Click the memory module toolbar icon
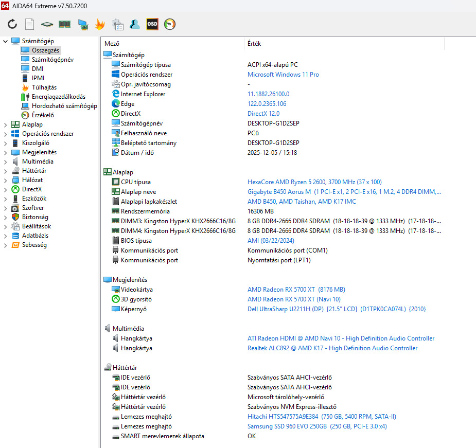This screenshot has width=476, height=448. point(65,24)
